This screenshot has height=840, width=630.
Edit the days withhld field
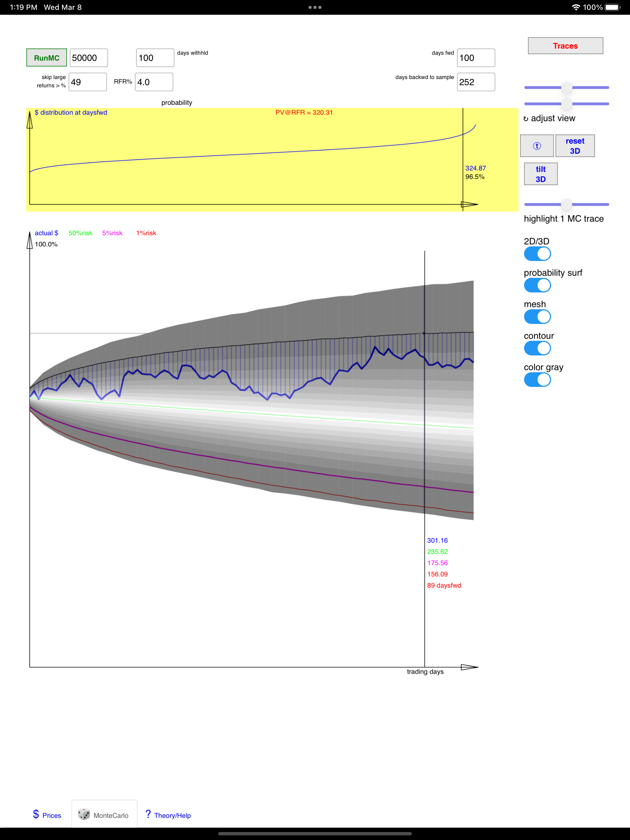click(x=155, y=58)
